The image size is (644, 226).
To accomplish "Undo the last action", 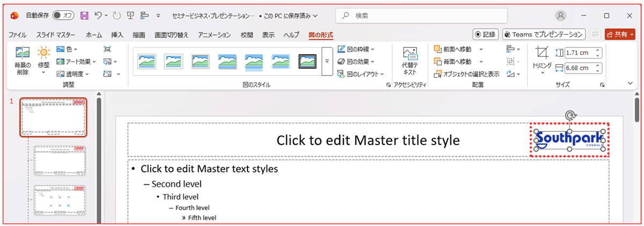I will point(98,16).
